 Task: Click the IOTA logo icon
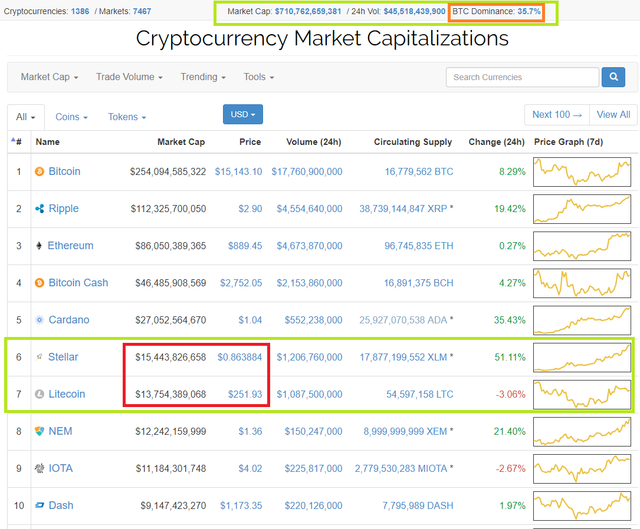39,469
